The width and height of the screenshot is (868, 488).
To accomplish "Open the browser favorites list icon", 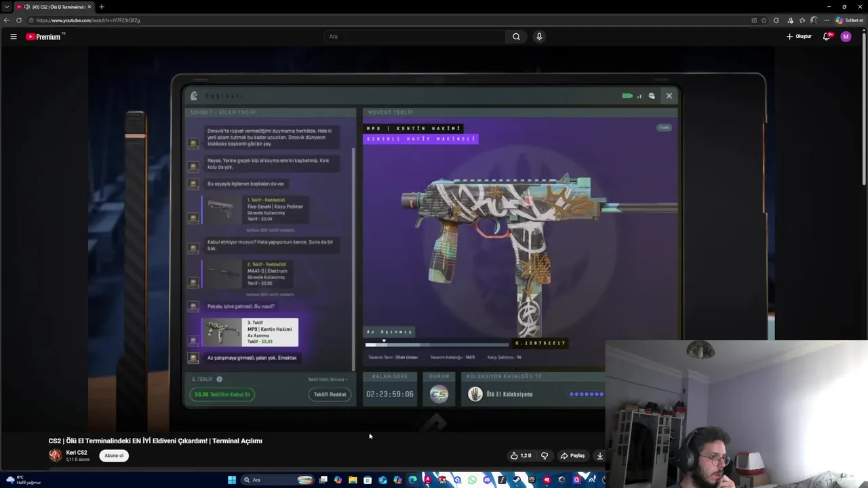I will pyautogui.click(x=802, y=20).
